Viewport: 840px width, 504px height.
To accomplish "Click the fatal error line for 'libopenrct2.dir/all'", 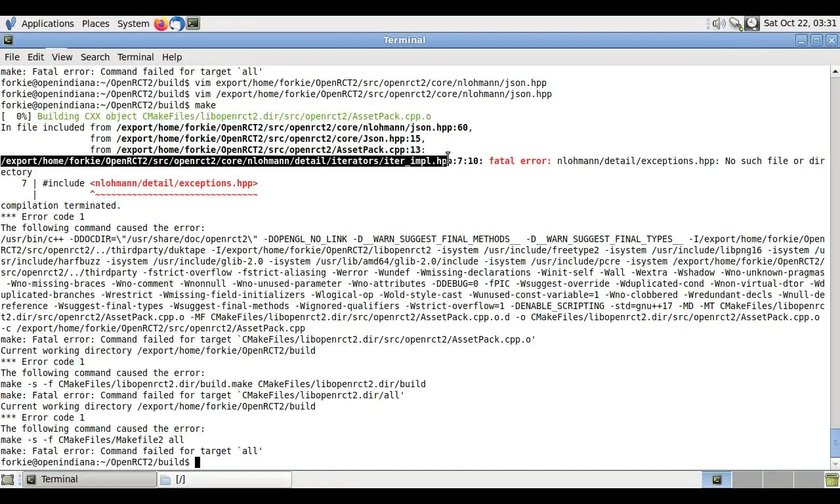I will [x=203, y=395].
